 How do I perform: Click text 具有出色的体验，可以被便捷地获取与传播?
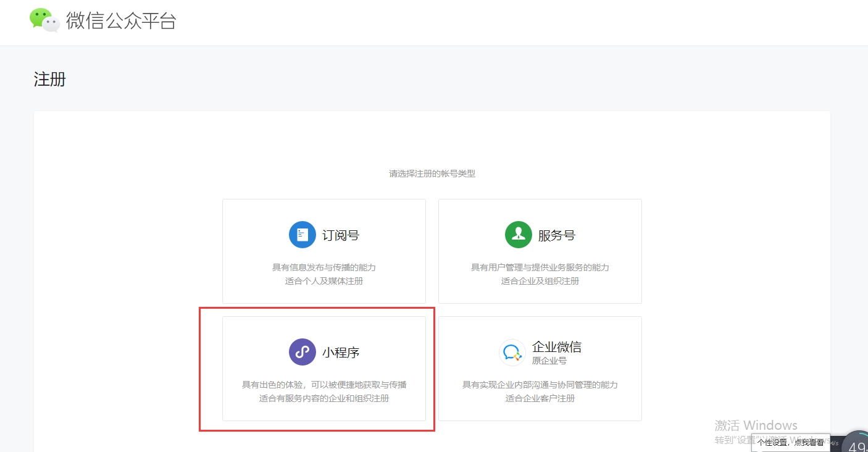click(324, 385)
